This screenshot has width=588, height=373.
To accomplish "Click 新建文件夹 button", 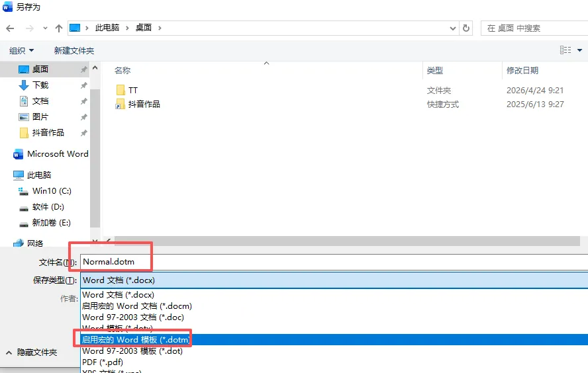I will tap(74, 50).
